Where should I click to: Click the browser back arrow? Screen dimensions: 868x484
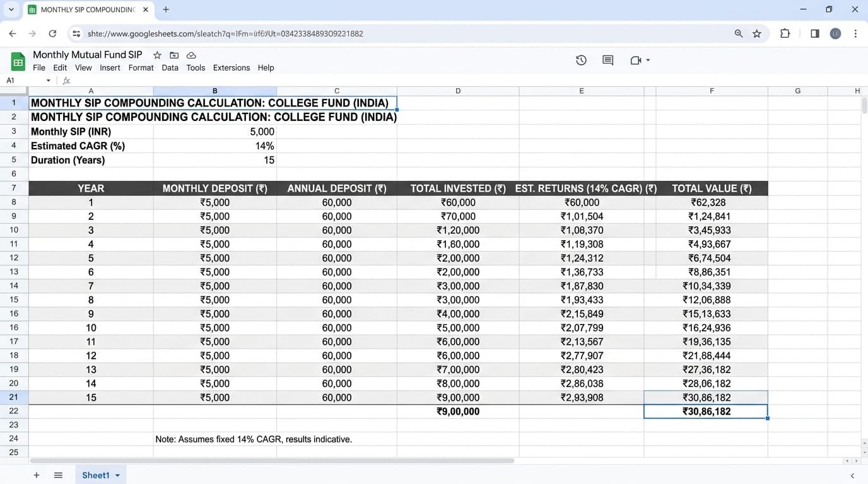coord(13,33)
